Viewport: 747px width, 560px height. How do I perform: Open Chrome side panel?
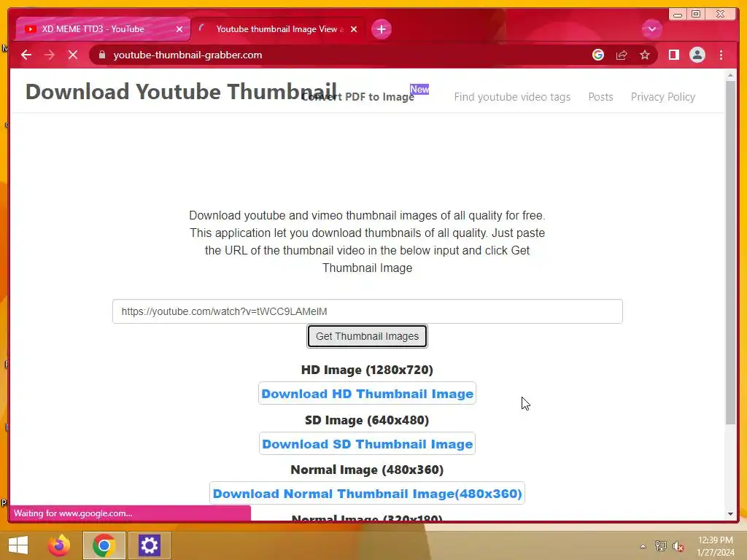pyautogui.click(x=673, y=55)
